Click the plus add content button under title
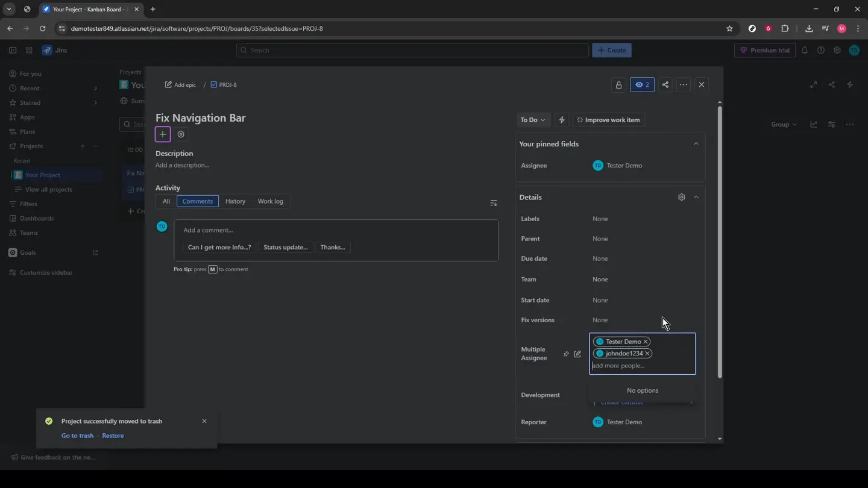This screenshot has height=488, width=868. [x=163, y=134]
